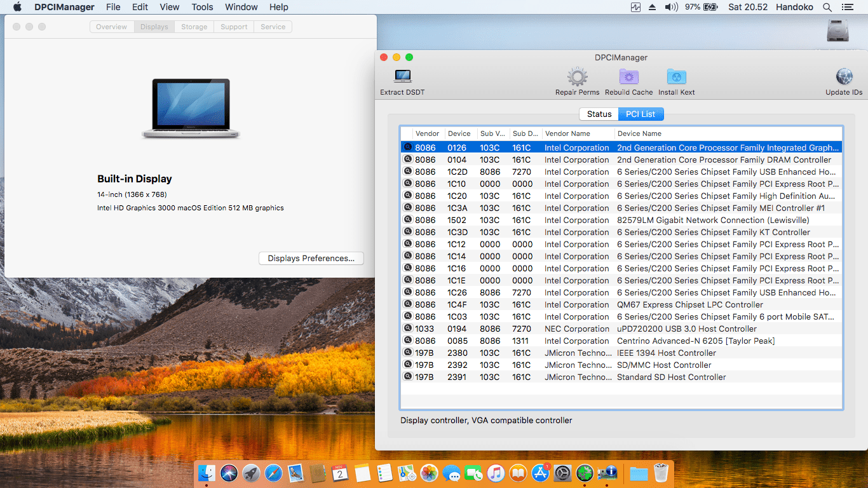
Task: Open the File menu
Action: (x=113, y=7)
